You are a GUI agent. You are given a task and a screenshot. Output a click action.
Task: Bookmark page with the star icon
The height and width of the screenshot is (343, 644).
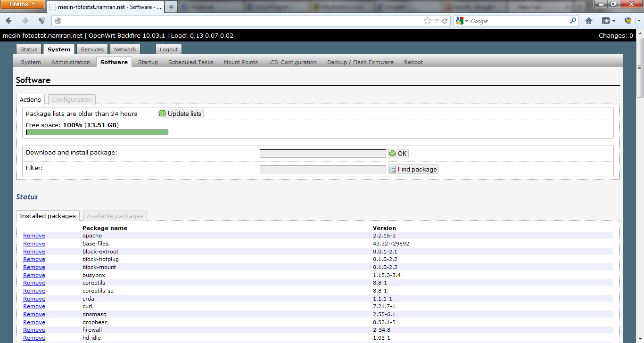pos(428,21)
